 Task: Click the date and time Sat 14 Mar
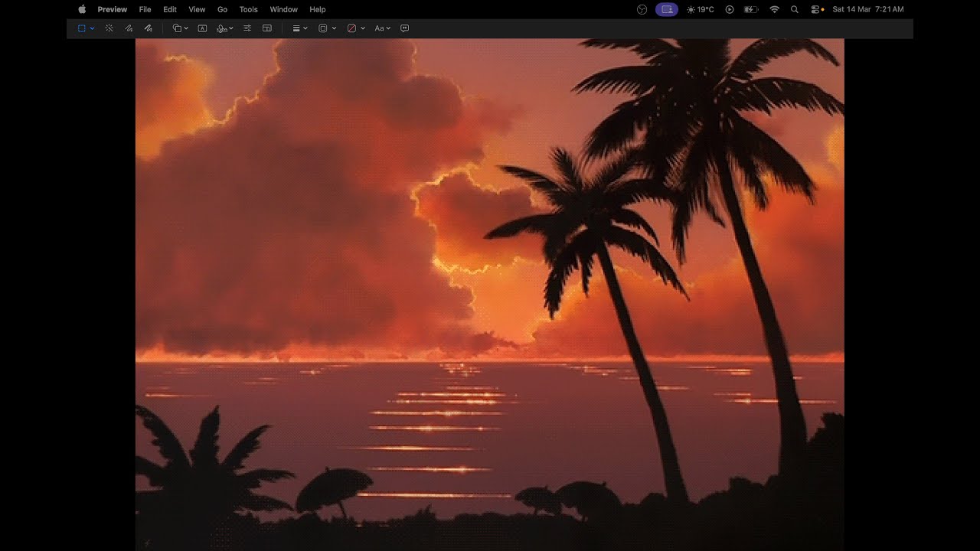click(868, 9)
